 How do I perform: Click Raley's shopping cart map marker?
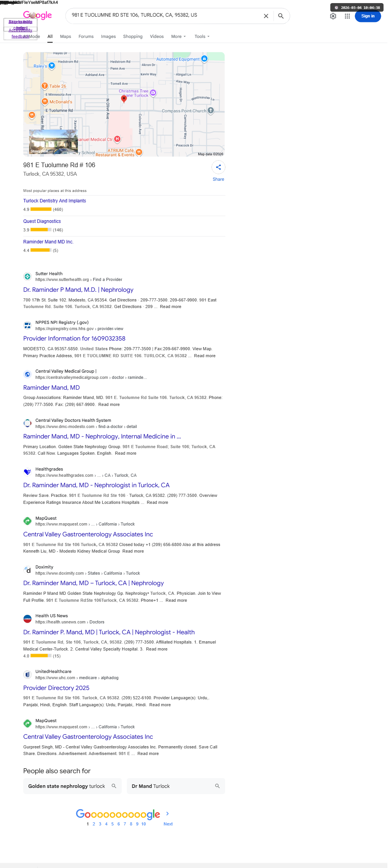[52, 66]
